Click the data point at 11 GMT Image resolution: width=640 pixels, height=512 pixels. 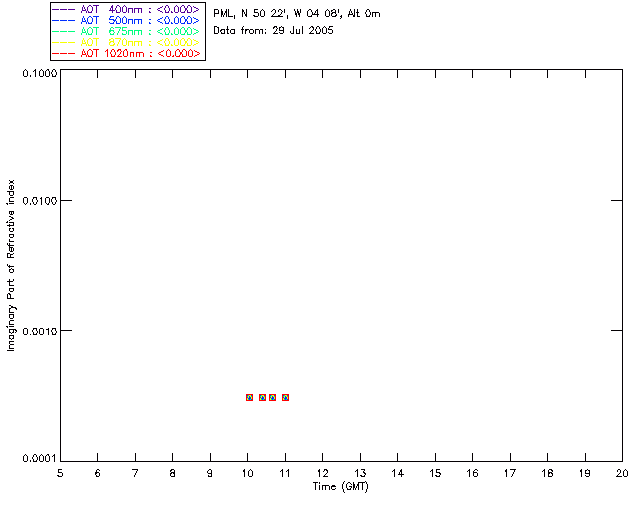pos(285,397)
